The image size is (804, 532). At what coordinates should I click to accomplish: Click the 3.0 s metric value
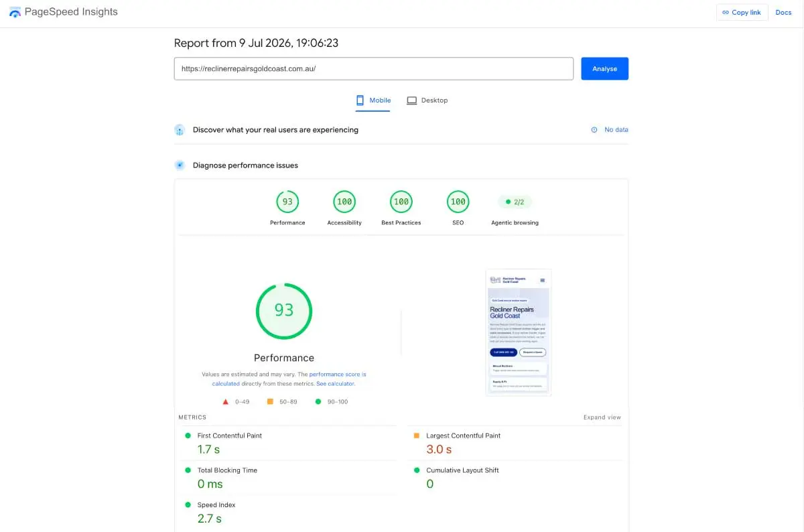(x=439, y=449)
